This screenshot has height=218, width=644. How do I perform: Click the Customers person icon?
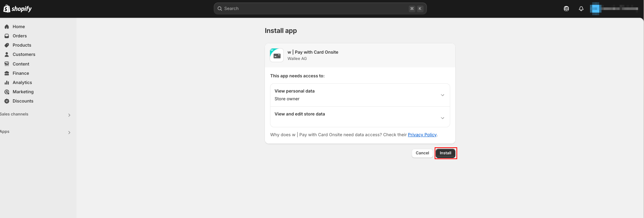tap(7, 54)
